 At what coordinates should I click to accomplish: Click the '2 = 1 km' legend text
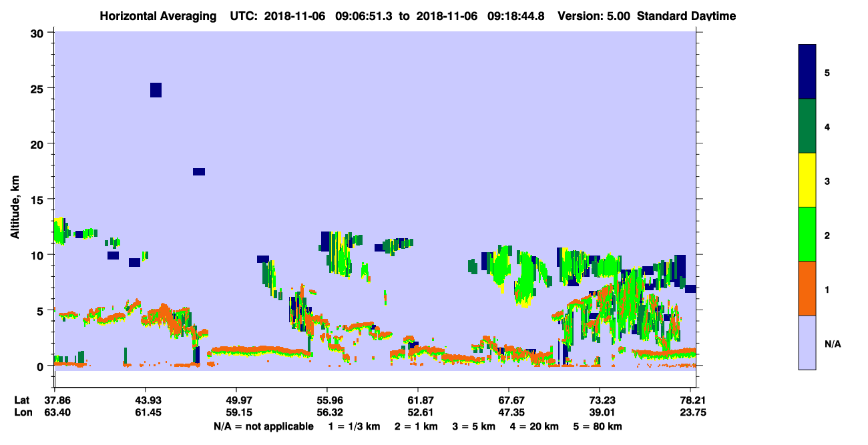(x=416, y=426)
